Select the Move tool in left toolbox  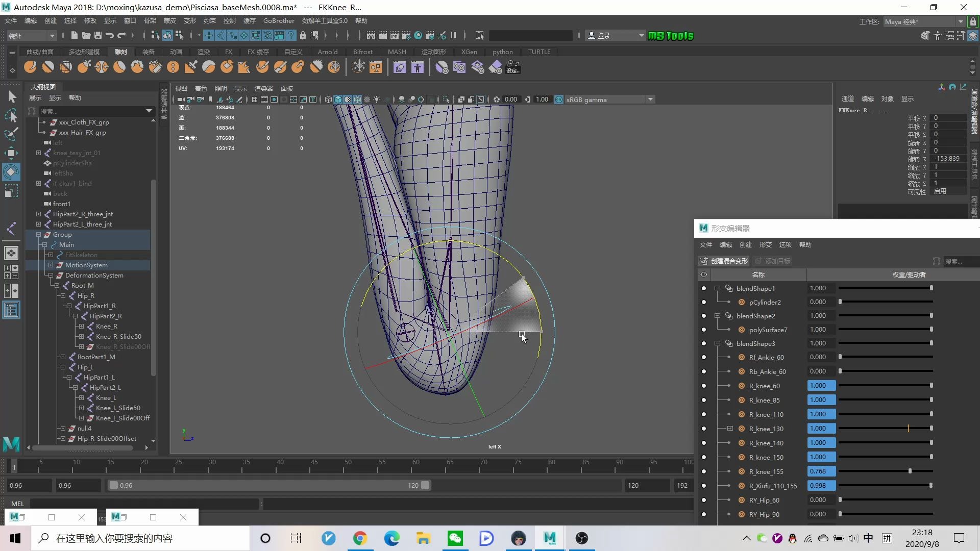(11, 153)
